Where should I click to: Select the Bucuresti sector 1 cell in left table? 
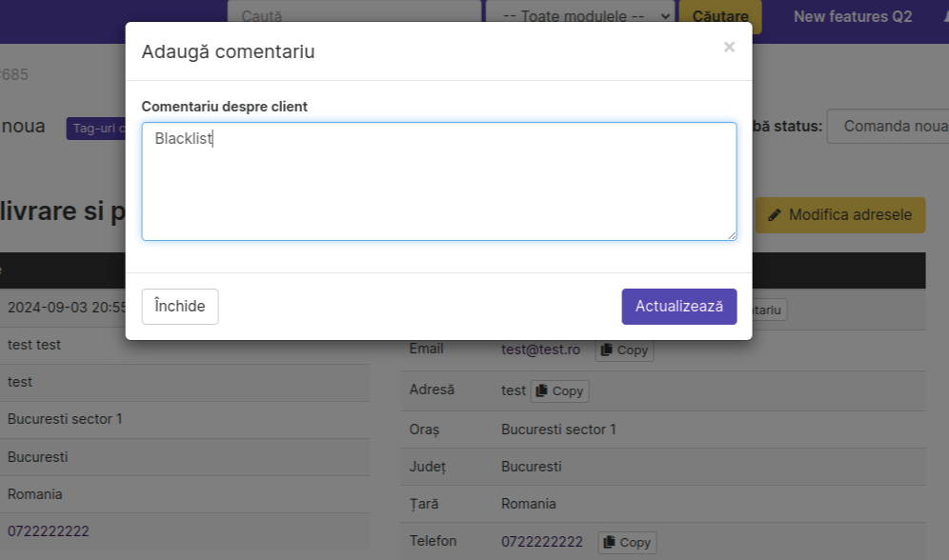[x=65, y=419]
